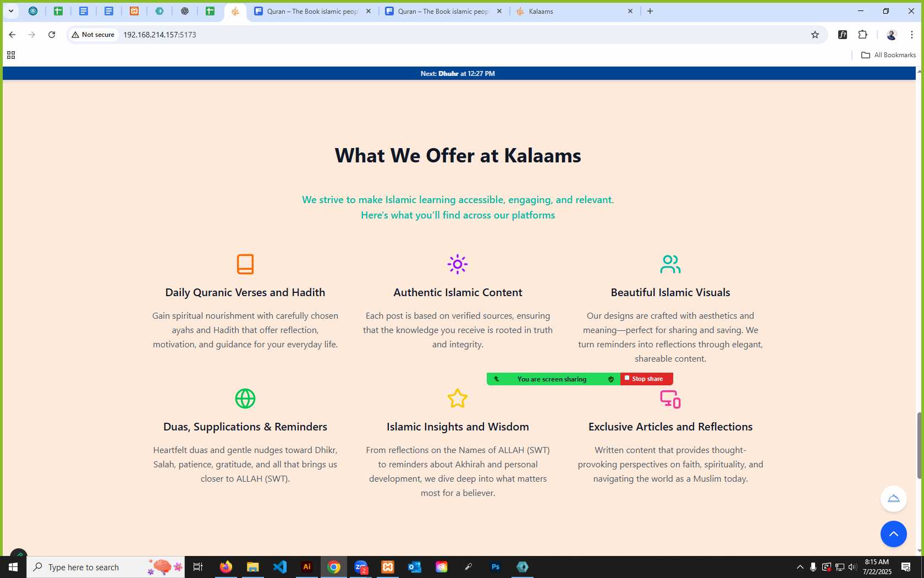
Task: Open Task View from the taskbar
Action: tap(198, 567)
